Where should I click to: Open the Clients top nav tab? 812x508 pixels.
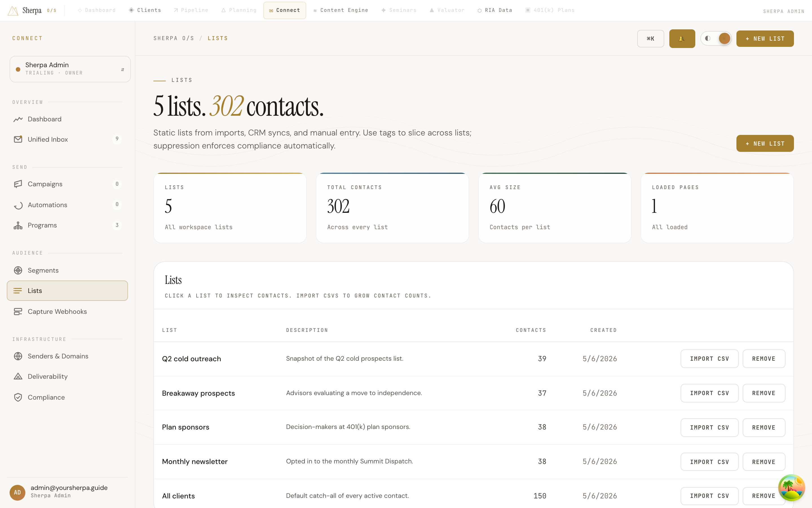(145, 10)
